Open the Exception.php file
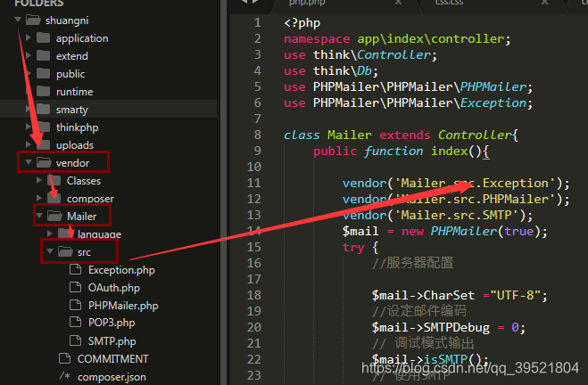 click(x=121, y=270)
